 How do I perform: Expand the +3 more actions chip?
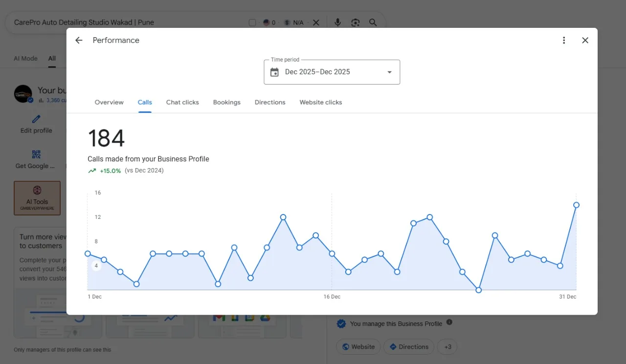pyautogui.click(x=447, y=347)
